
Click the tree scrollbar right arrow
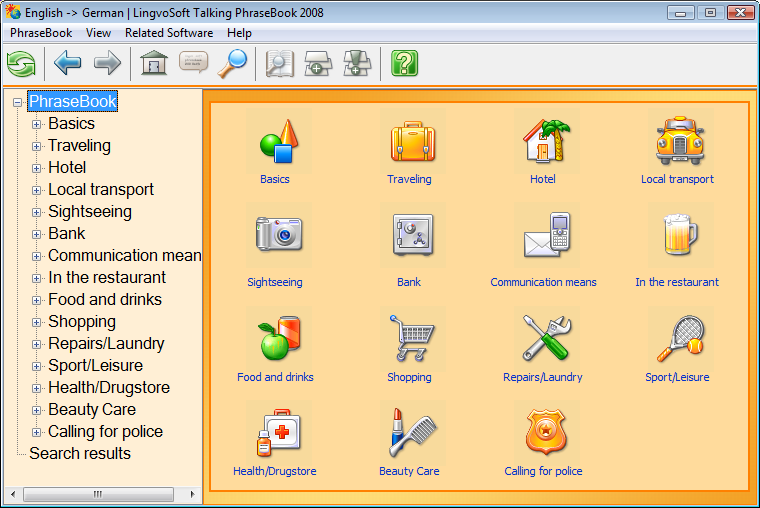tap(192, 494)
